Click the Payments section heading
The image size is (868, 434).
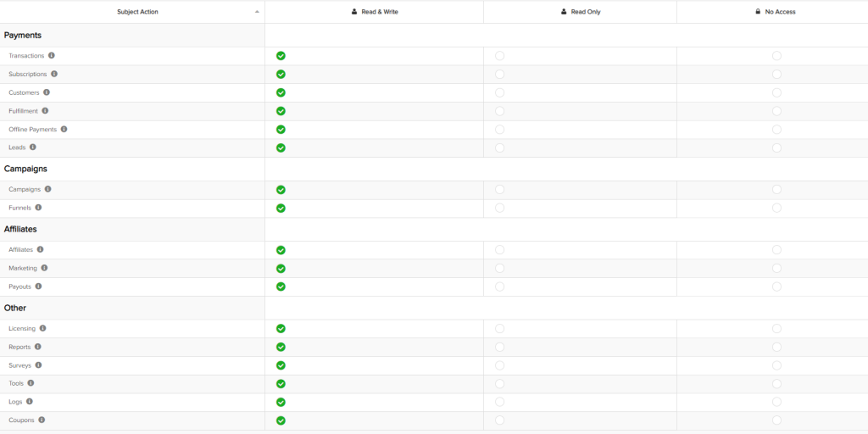coord(23,36)
